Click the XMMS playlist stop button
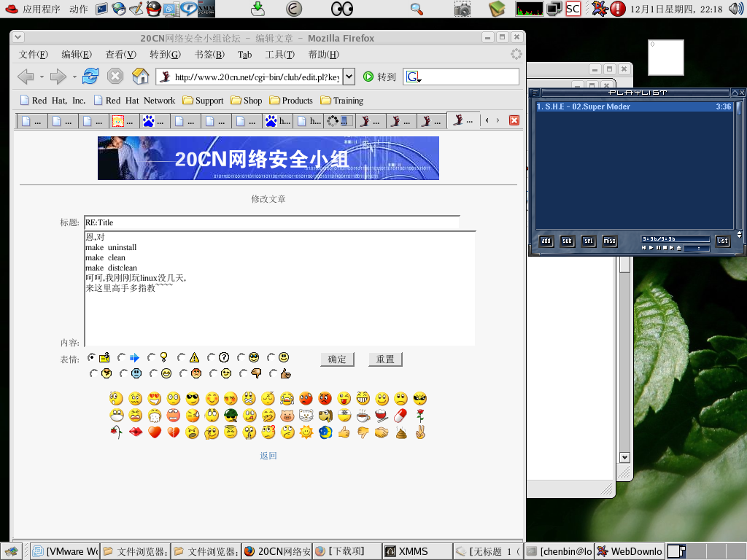The height and width of the screenshot is (560, 747). tap(665, 248)
